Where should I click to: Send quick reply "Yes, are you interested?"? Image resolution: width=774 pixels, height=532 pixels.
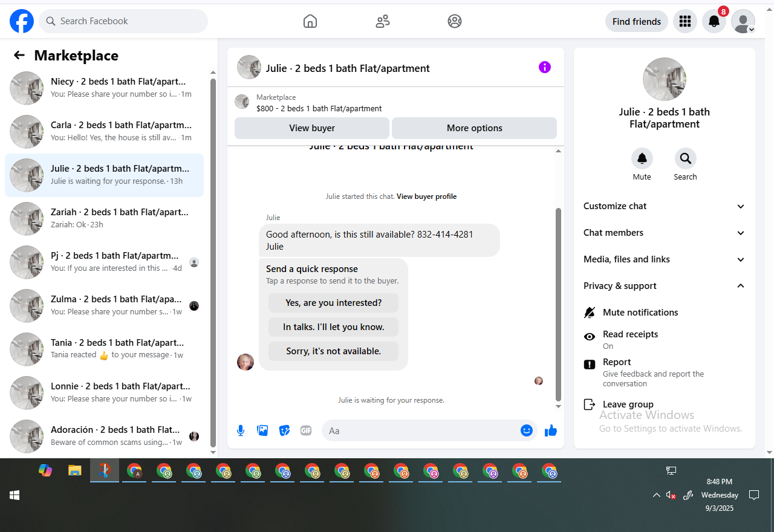[333, 303]
